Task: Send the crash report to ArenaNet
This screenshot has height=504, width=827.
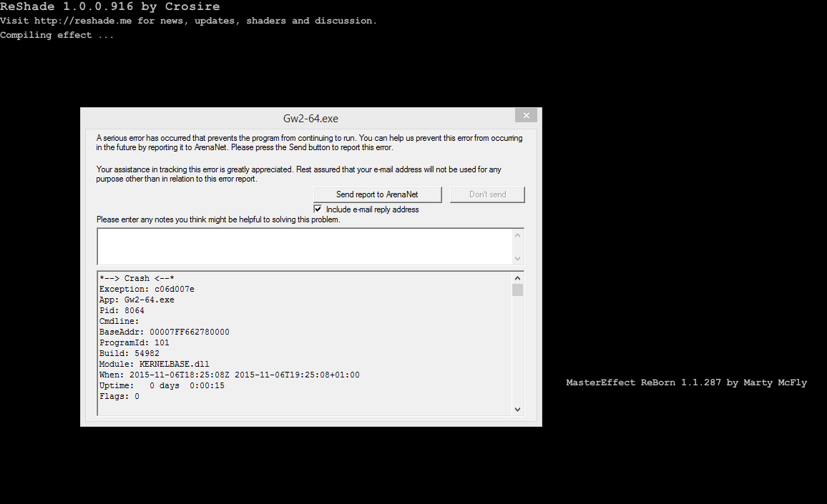Action: tap(377, 194)
